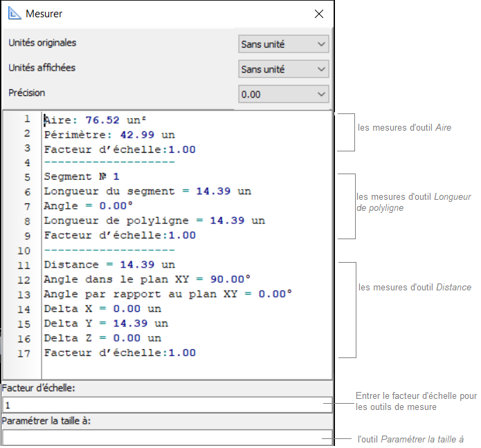481x448 pixels.
Task: Click the Angle dans le plan XY line
Action: coord(147,279)
